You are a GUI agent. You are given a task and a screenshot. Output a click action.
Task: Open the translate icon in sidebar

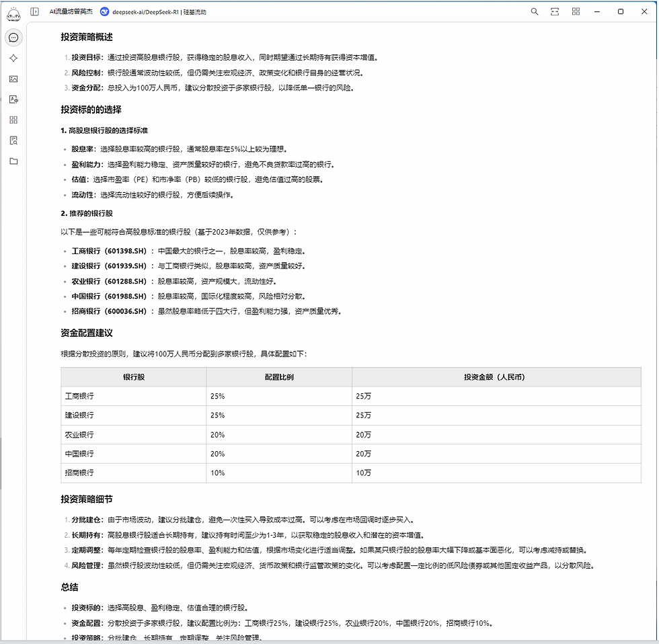tap(13, 99)
